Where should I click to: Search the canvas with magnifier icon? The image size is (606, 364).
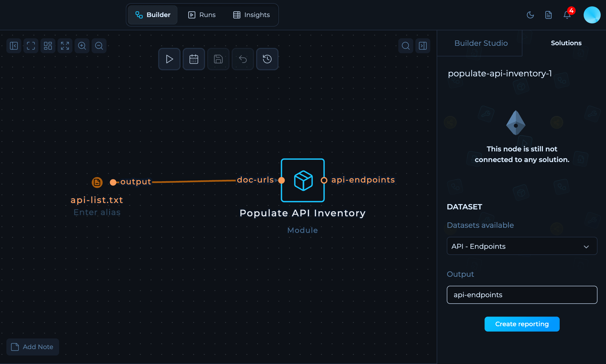(406, 46)
